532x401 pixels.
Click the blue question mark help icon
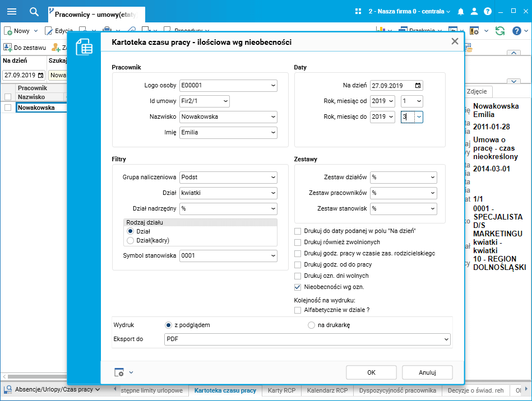point(516,31)
